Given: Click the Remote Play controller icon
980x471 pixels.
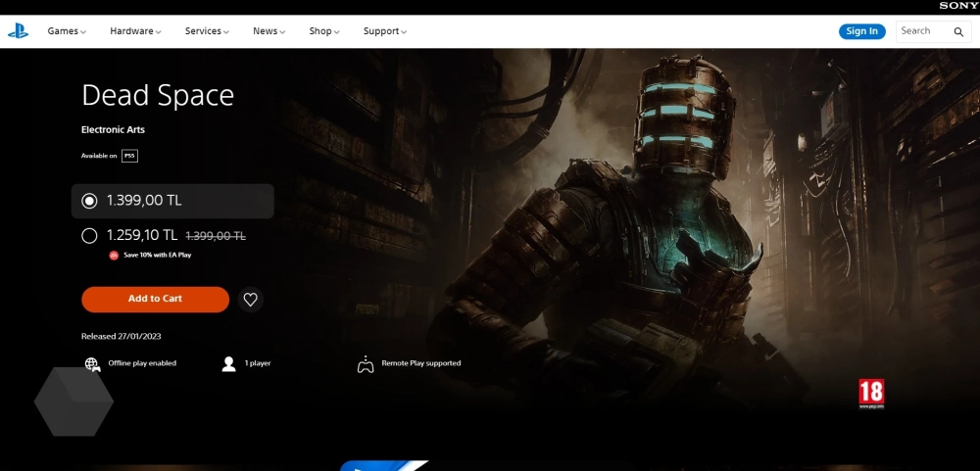Looking at the screenshot, I should (366, 364).
